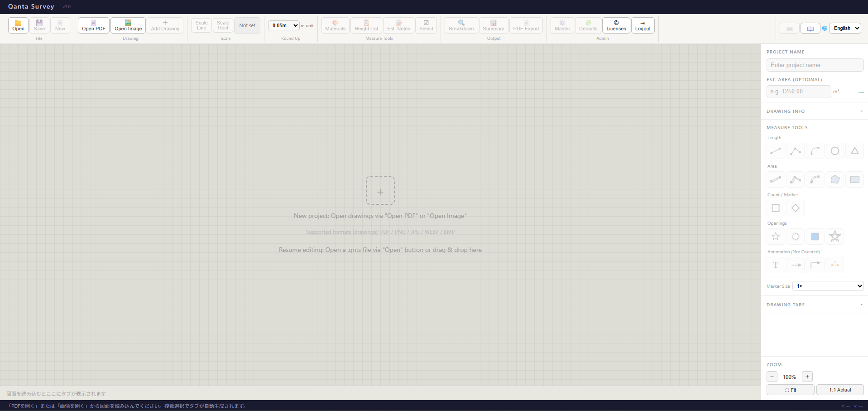
Task: Select the burst star opening tool
Action: (796, 237)
